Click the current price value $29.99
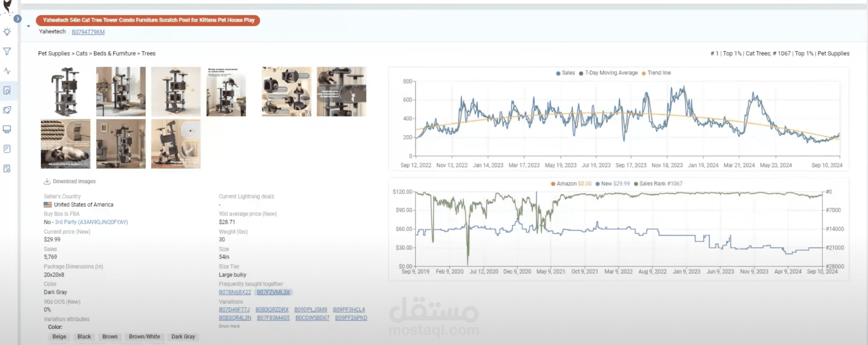The height and width of the screenshot is (345, 868). tap(52, 240)
